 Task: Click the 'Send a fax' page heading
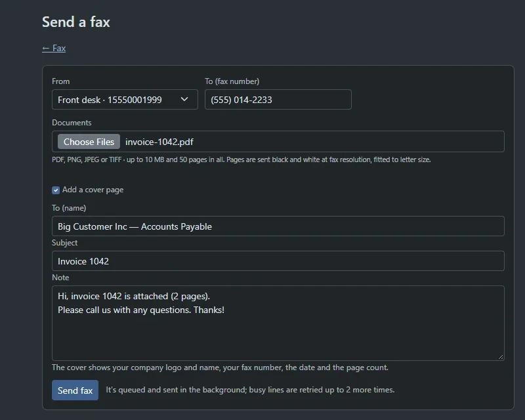pyautogui.click(x=76, y=22)
